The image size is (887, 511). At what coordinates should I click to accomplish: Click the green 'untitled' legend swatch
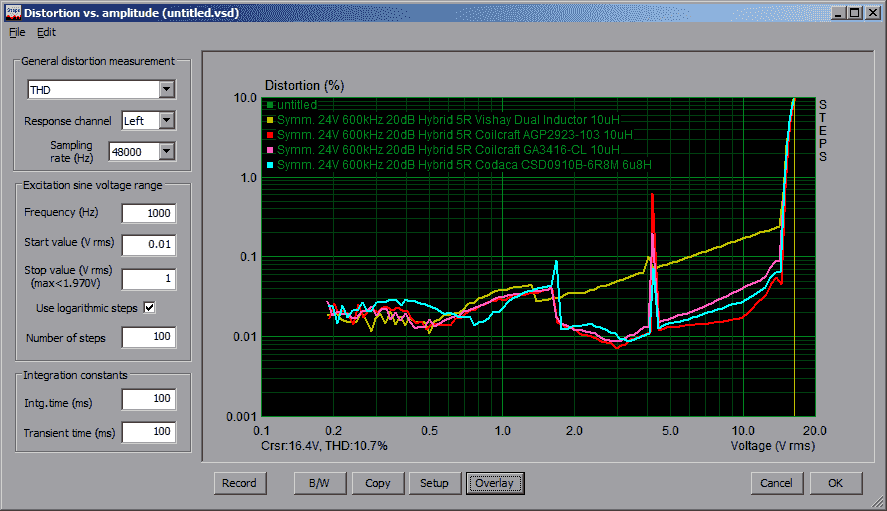point(270,105)
